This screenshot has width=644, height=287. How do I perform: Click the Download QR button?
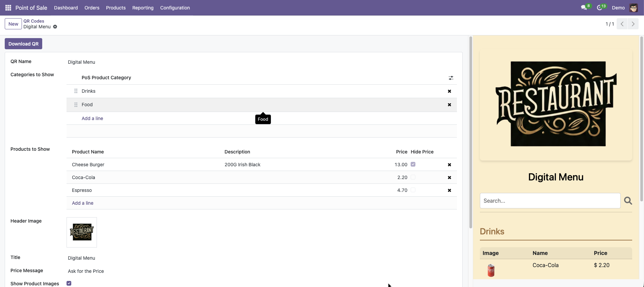[x=23, y=44]
